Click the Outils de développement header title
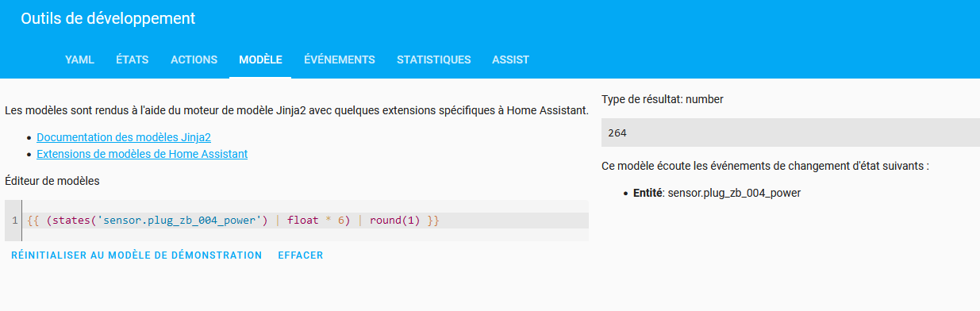Screen dimensions: 980x311 coord(108,18)
